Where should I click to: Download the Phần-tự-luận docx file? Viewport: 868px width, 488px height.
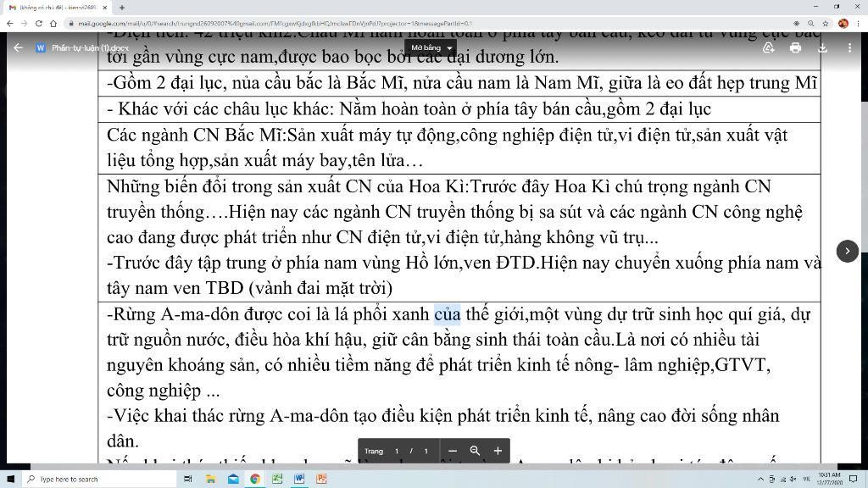(x=822, y=48)
